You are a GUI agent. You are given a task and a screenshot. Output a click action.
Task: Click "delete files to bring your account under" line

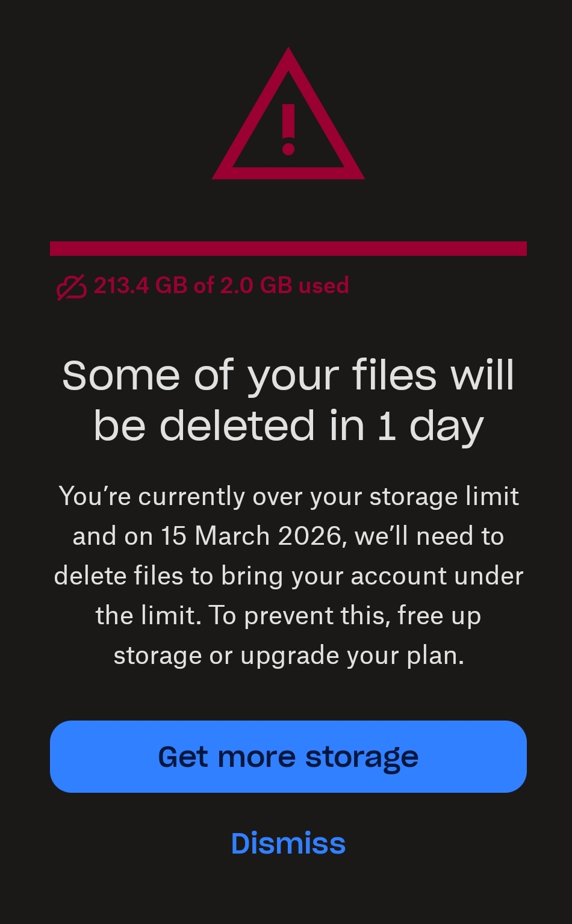(x=288, y=576)
